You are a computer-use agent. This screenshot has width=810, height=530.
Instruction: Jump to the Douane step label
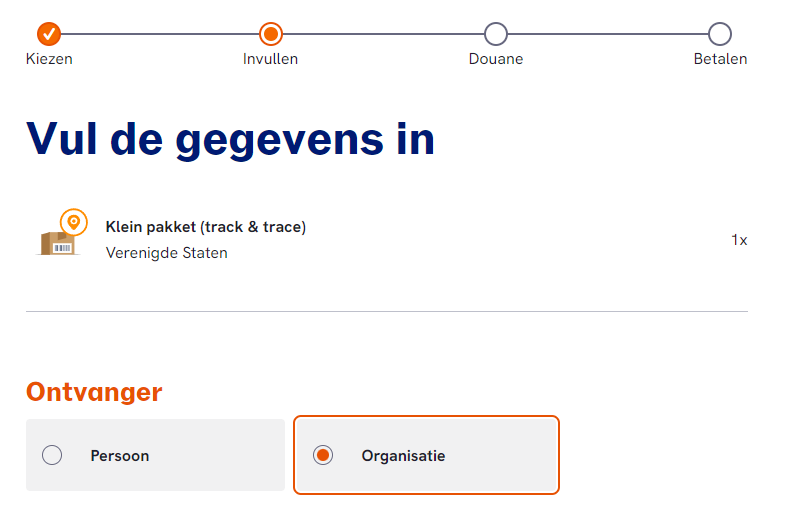[495, 59]
